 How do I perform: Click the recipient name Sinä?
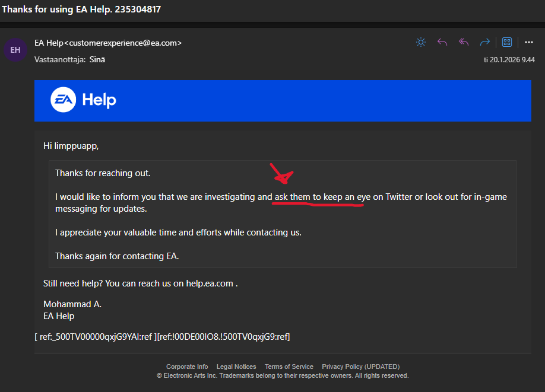[97, 60]
